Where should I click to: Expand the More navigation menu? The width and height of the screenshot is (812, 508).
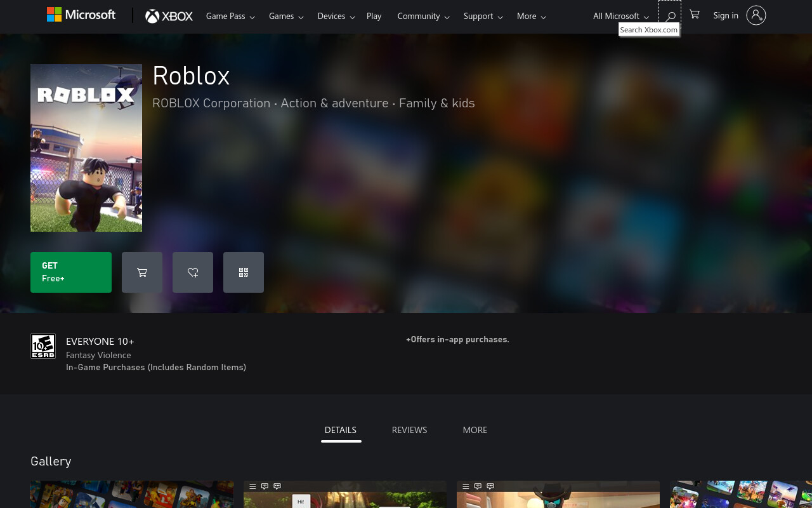pyautogui.click(x=531, y=16)
